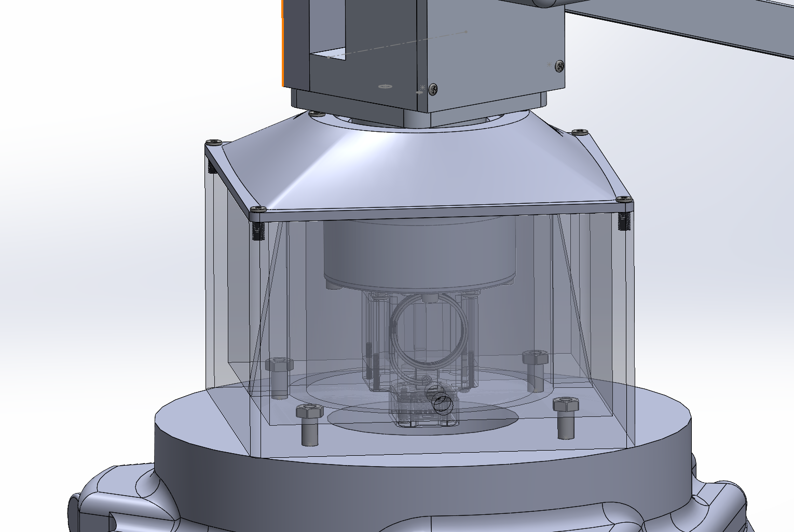The height and width of the screenshot is (532, 794).
Task: Pick the Phillips screw on the upper box right face
Action: (x=559, y=66)
